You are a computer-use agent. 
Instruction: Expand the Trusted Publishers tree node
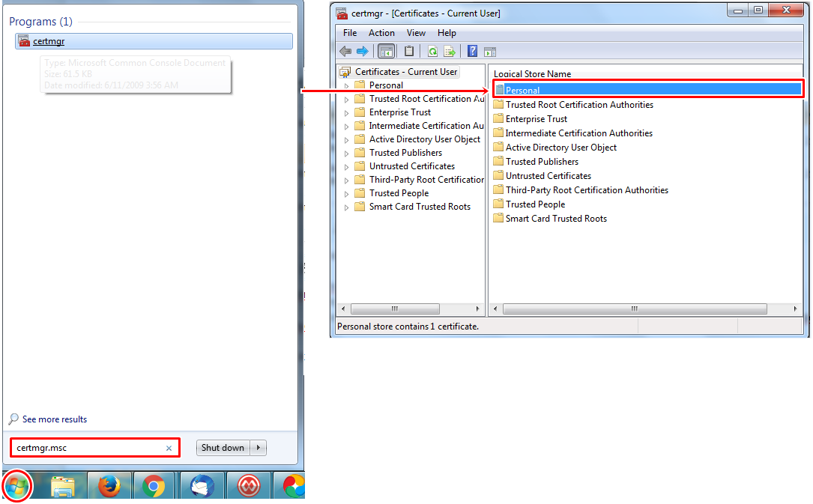(347, 153)
